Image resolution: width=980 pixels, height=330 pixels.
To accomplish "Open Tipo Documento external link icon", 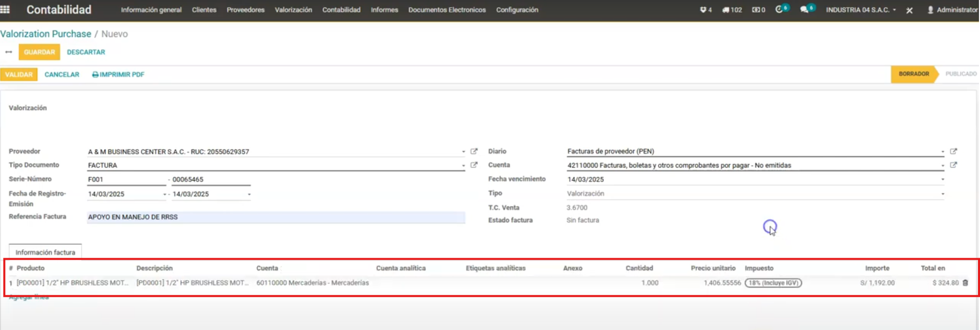I will [474, 165].
